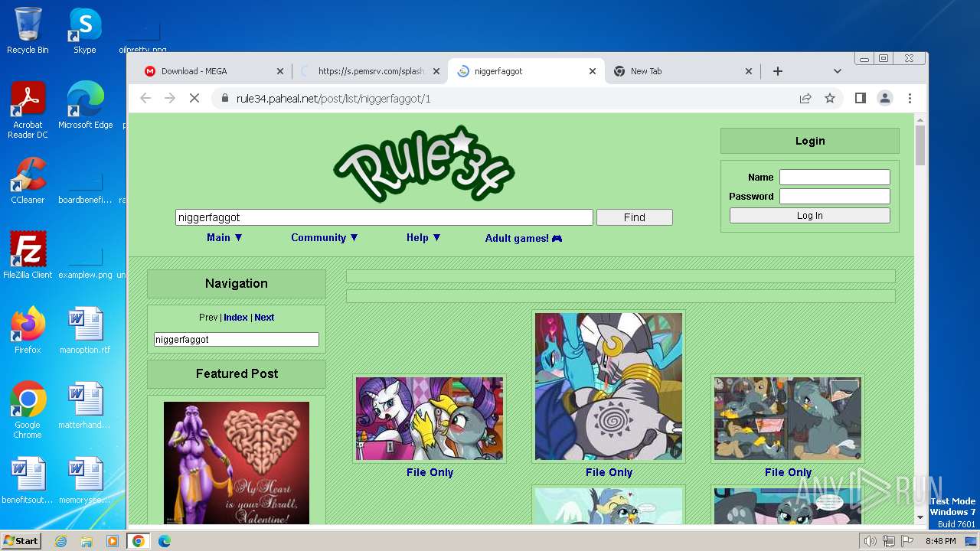Select the memorysee document icon
The image size is (980, 551).
(85, 481)
